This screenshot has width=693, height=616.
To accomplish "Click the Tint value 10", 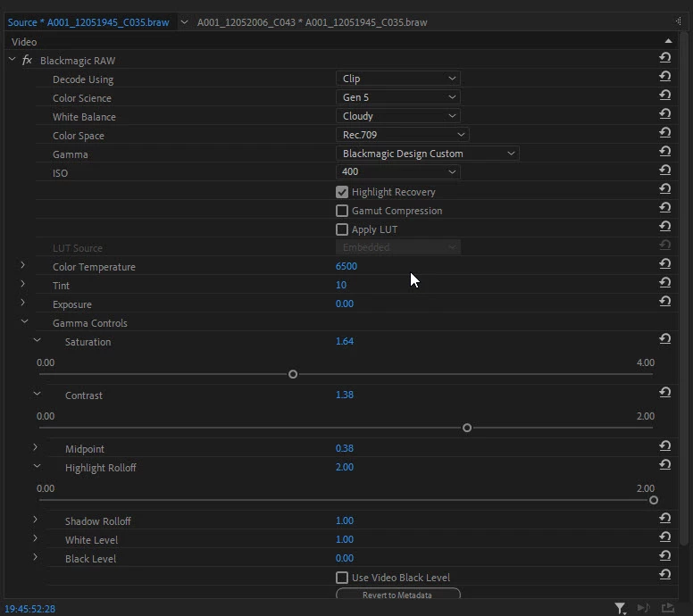I will coord(341,285).
